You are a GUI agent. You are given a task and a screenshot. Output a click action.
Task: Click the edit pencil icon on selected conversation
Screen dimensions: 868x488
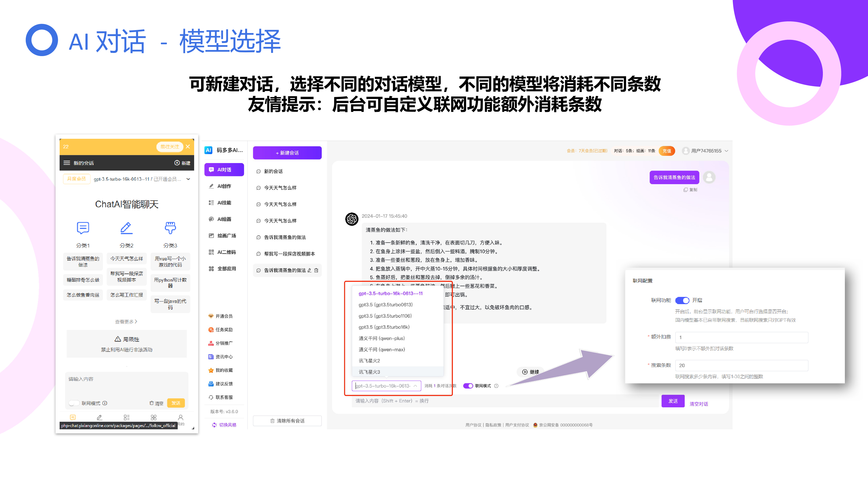[309, 270]
